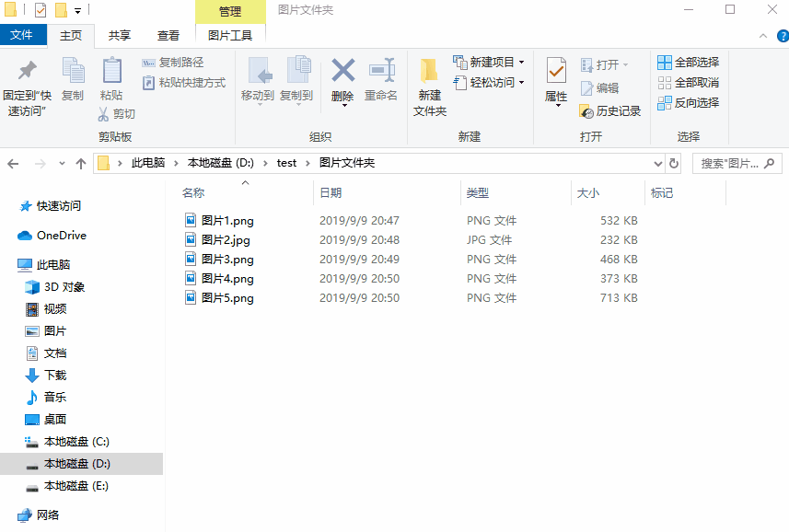Viewport: 789px width, 532px height.
Task: Expand the Delete dropdown arrow
Action: coord(344,106)
